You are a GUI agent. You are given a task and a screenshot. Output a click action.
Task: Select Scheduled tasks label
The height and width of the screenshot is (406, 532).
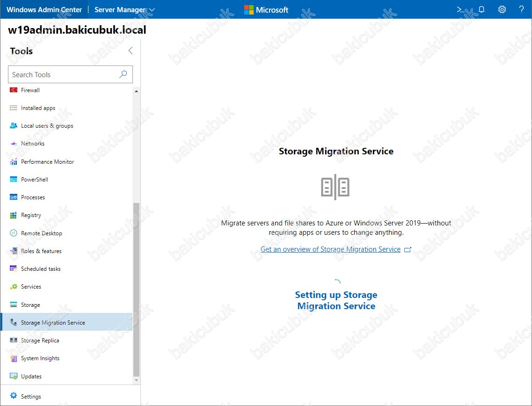point(41,269)
